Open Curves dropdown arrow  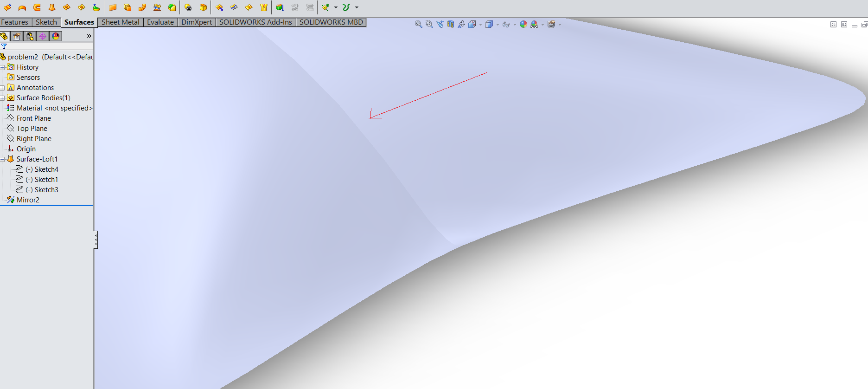tap(357, 7)
